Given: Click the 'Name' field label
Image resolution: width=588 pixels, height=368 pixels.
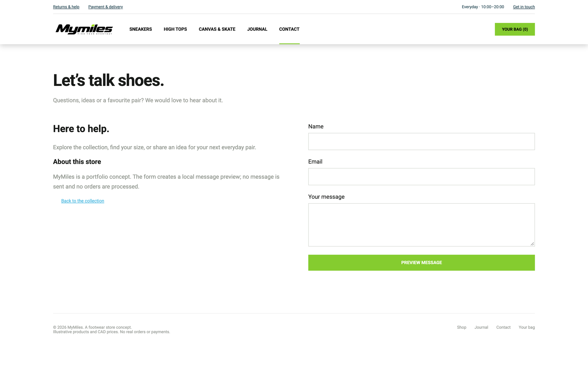Looking at the screenshot, I should 316,126.
